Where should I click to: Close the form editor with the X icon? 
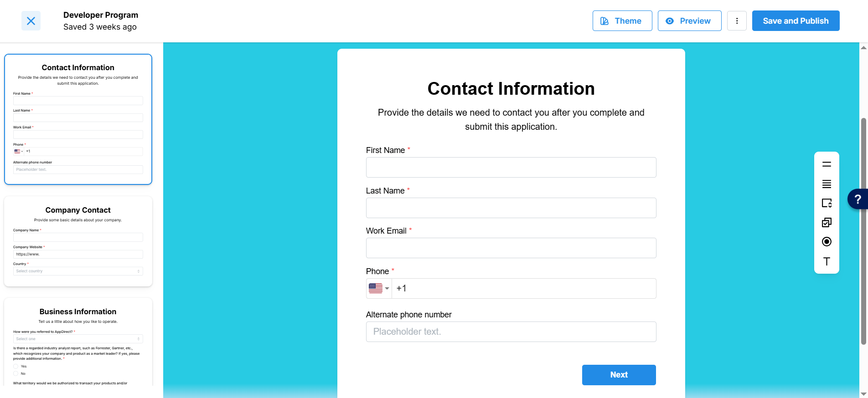pyautogui.click(x=31, y=21)
